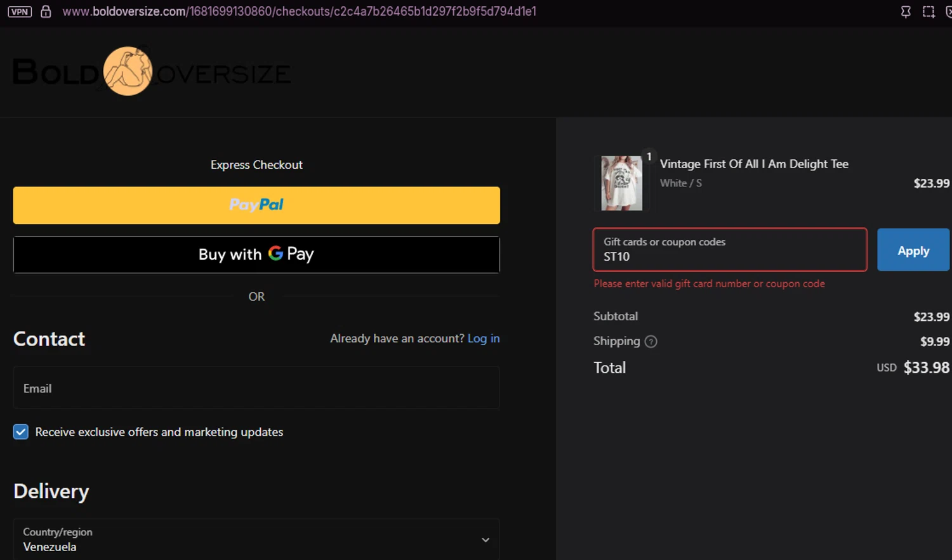Click the product title Vintage First Of All I Am Delight Tee
952x560 pixels.
[754, 164]
